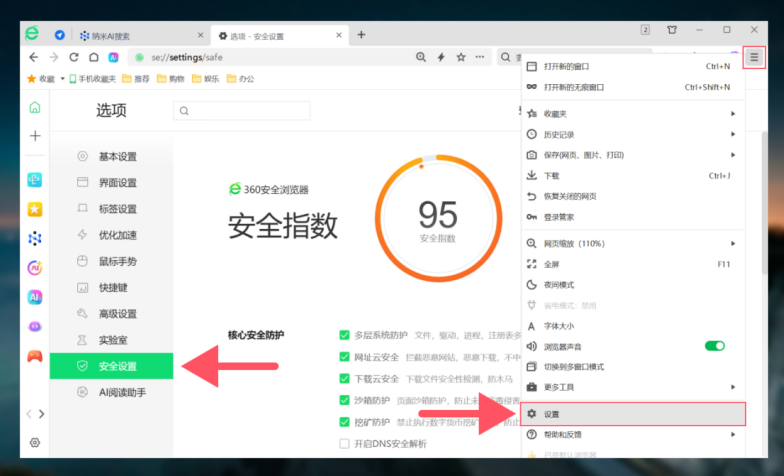Click the forward navigation arrow

pyautogui.click(x=54, y=58)
